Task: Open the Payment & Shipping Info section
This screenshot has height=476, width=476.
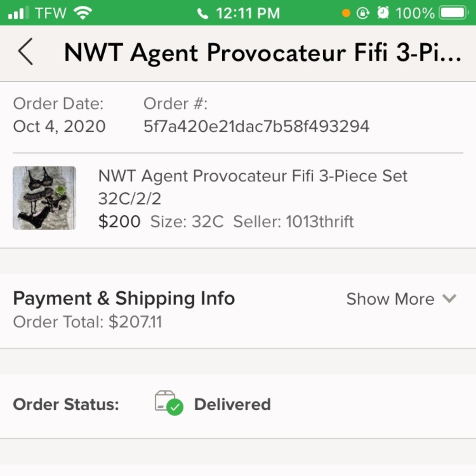Action: [124, 298]
